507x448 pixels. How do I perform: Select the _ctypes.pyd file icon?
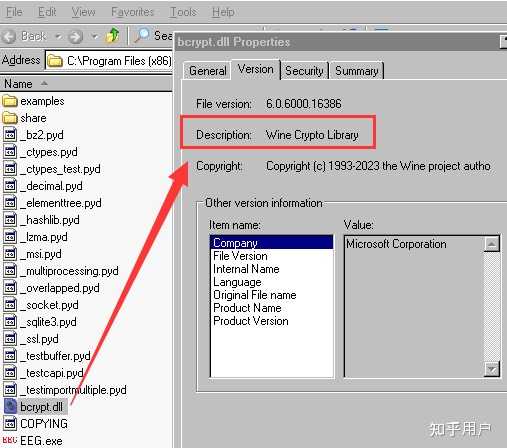point(10,152)
